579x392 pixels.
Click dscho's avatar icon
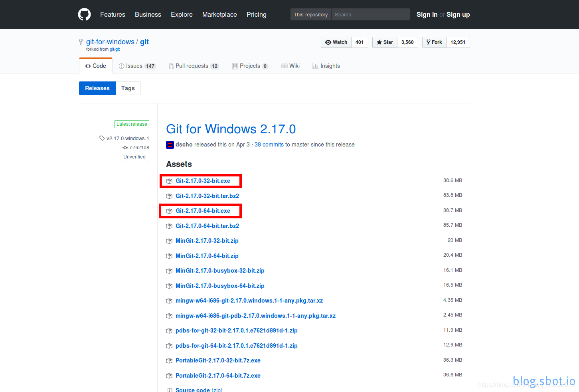[170, 145]
